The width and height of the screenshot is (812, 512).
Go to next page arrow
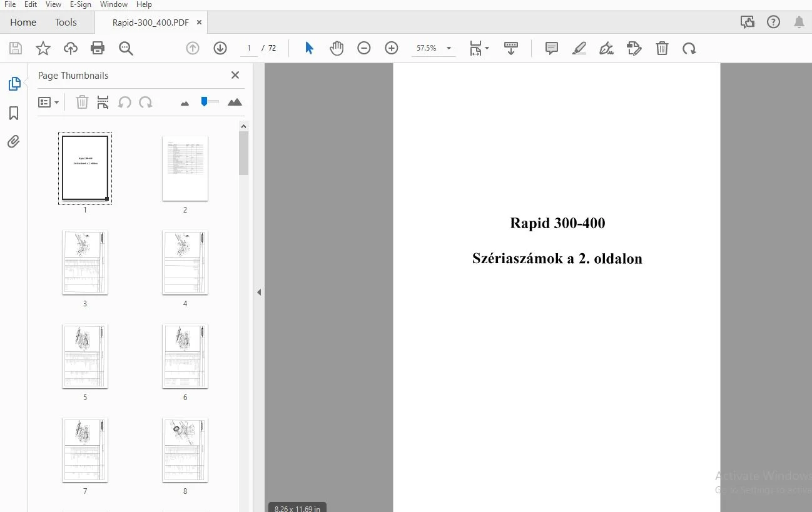pos(220,48)
